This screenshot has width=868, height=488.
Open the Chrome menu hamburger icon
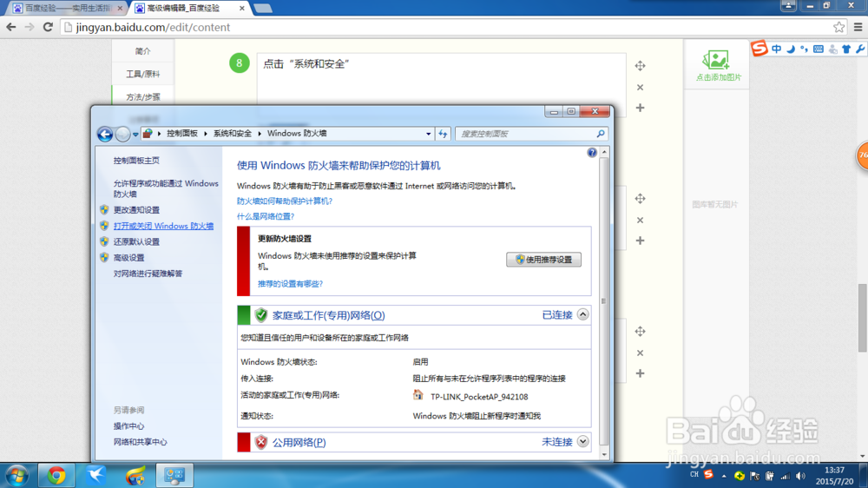coord(858,27)
